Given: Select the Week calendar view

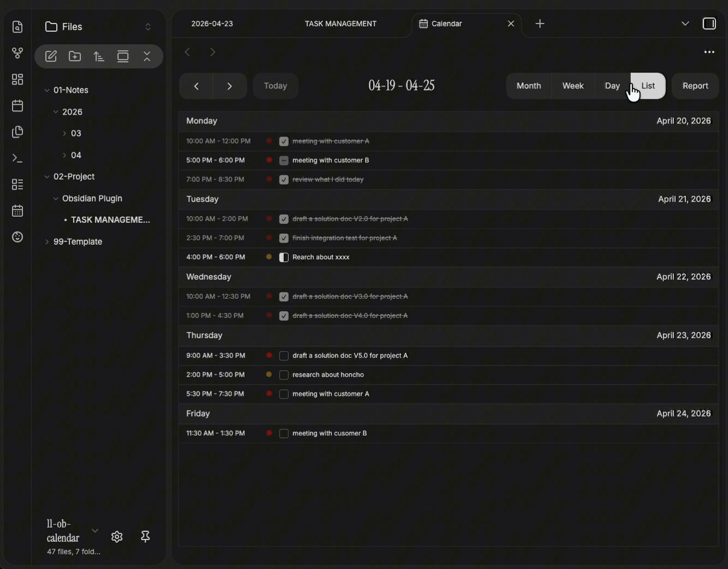Looking at the screenshot, I should pos(573,86).
